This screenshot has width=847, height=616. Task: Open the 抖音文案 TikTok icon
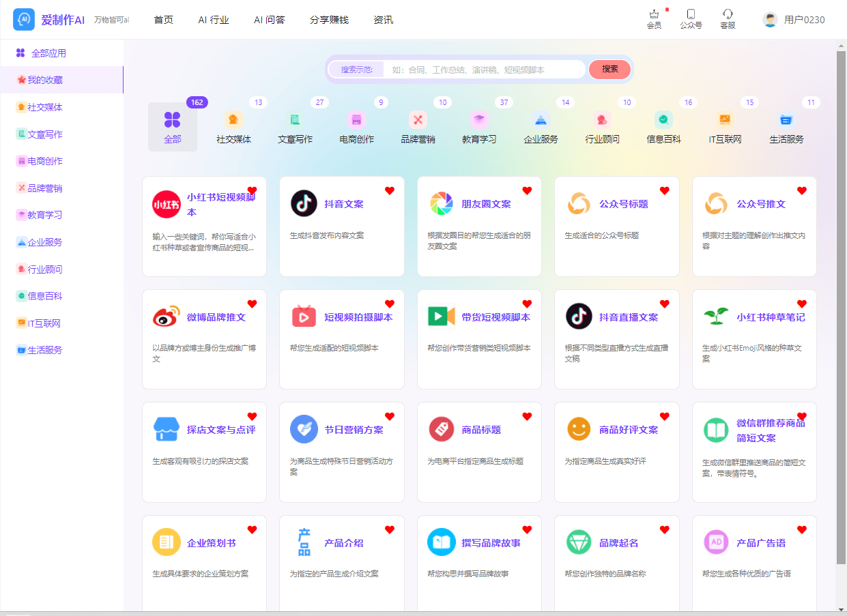[x=304, y=203]
